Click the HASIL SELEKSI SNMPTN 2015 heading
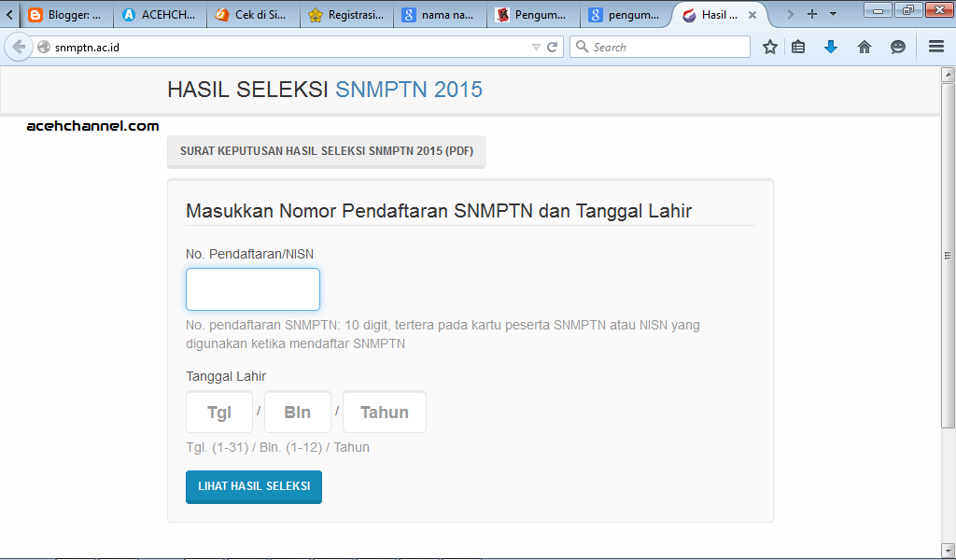 point(325,90)
